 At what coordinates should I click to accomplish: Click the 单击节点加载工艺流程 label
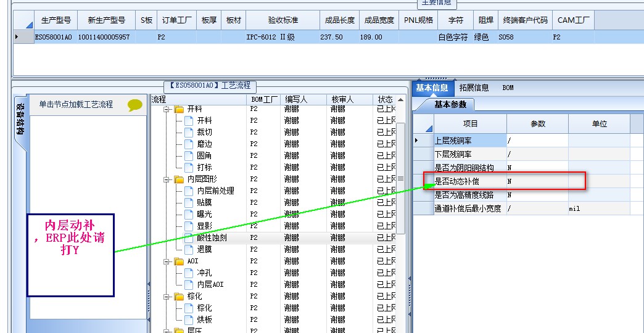coord(76,104)
